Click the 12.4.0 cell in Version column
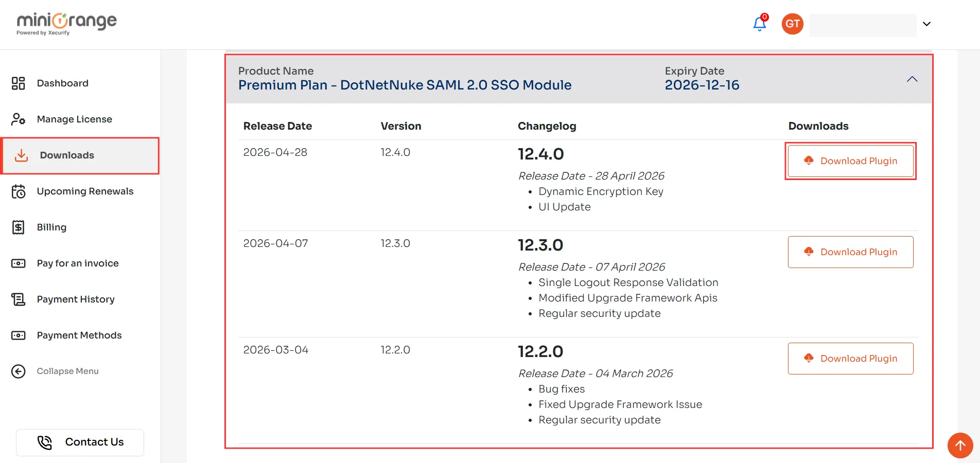Image resolution: width=980 pixels, height=463 pixels. pos(395,152)
